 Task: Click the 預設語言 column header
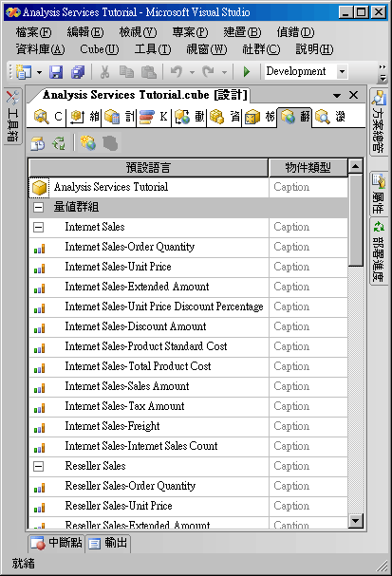[x=148, y=168]
